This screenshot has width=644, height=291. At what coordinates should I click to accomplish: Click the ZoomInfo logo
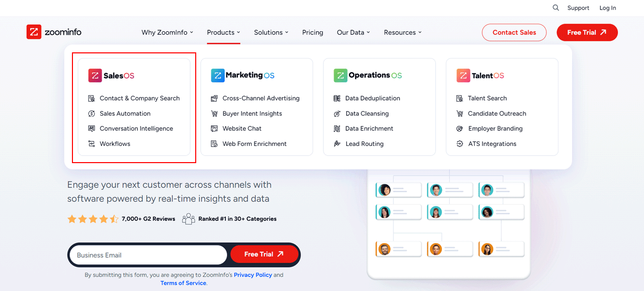tap(53, 31)
